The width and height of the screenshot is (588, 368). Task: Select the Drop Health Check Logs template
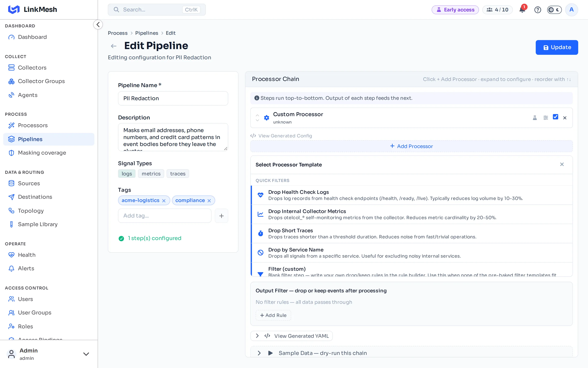click(x=412, y=195)
